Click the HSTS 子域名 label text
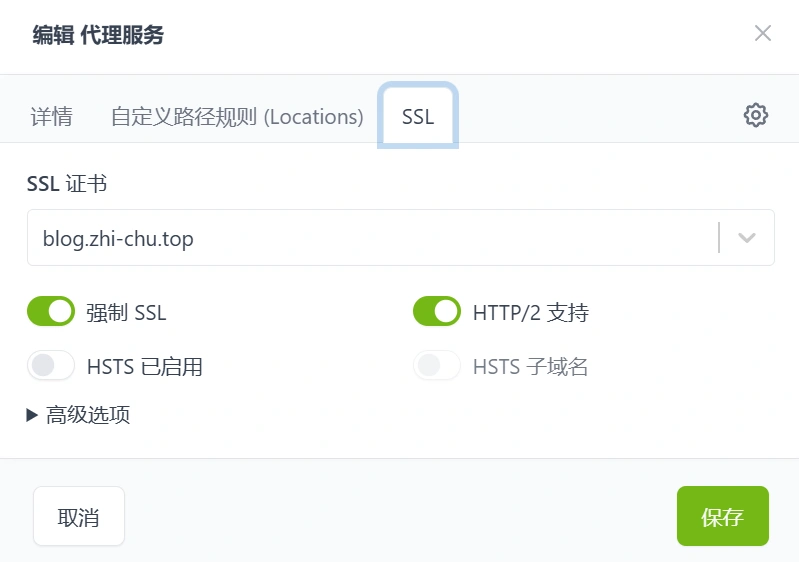 coord(530,367)
